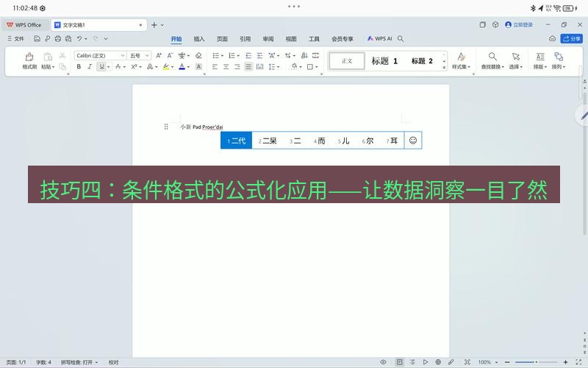
Task: Toggle outline view in status bar
Action: click(x=412, y=362)
